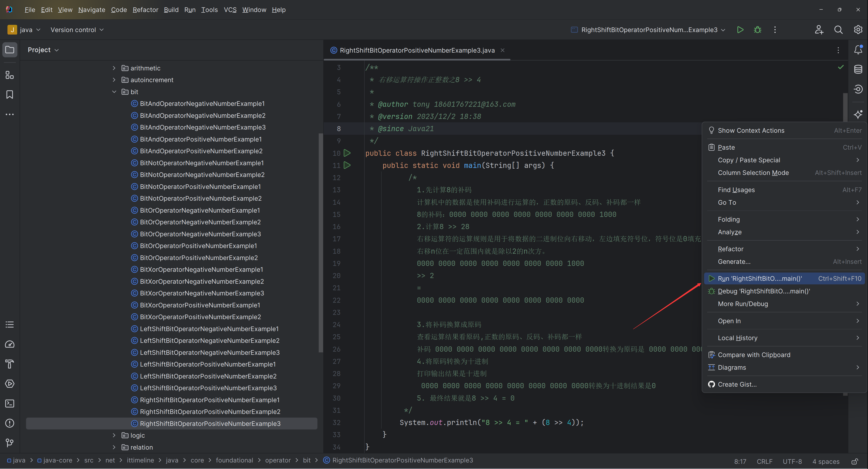Open the Git tool window icon
868x469 pixels.
click(x=10, y=443)
